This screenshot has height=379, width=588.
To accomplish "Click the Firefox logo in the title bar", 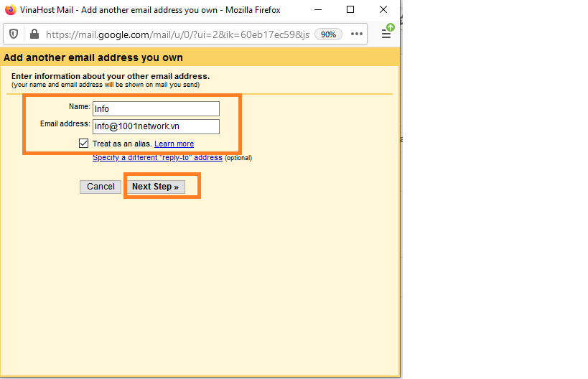I will (11, 10).
